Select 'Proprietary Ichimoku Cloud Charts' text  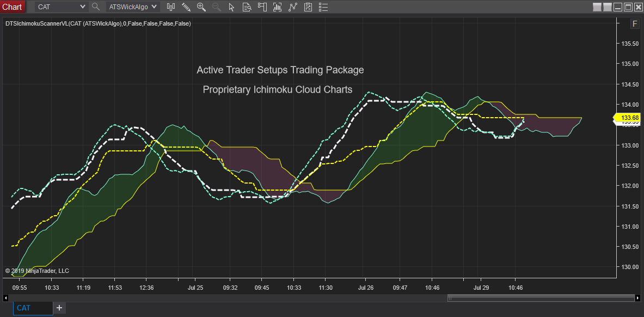pyautogui.click(x=278, y=89)
